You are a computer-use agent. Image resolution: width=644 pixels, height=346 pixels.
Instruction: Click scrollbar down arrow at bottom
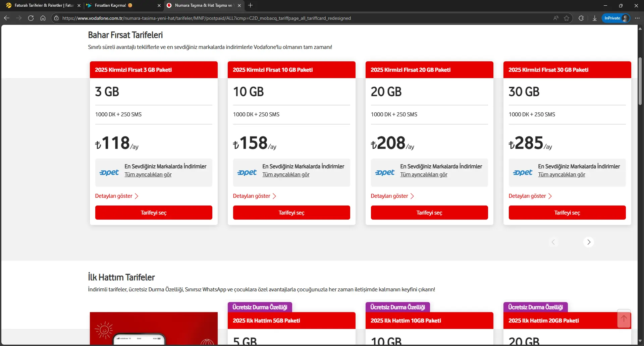pos(640,341)
